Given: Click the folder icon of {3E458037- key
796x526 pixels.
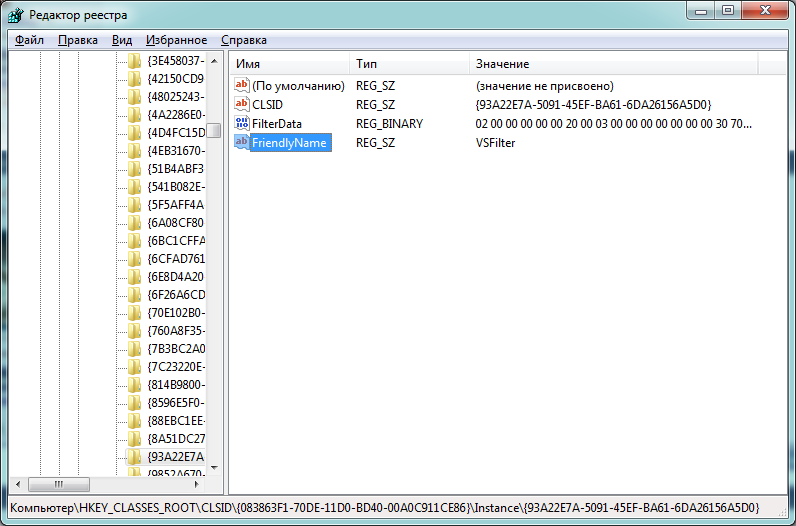Looking at the screenshot, I should (x=134, y=61).
